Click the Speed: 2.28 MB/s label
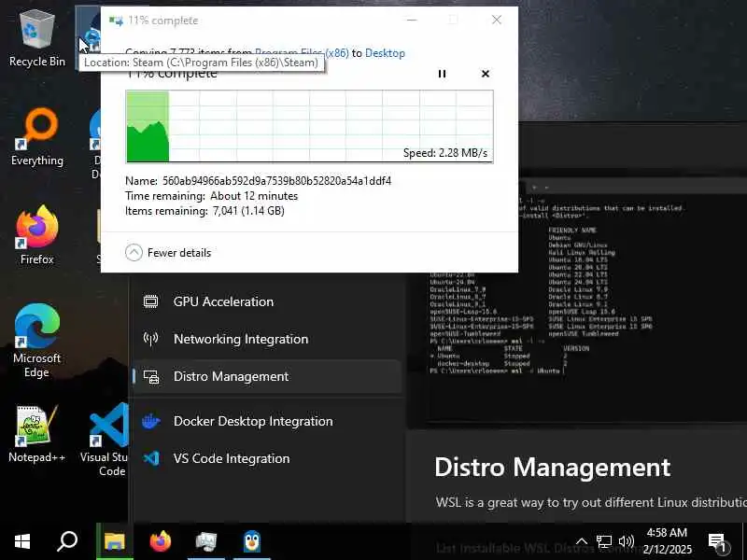Image resolution: width=747 pixels, height=560 pixels. coord(445,153)
